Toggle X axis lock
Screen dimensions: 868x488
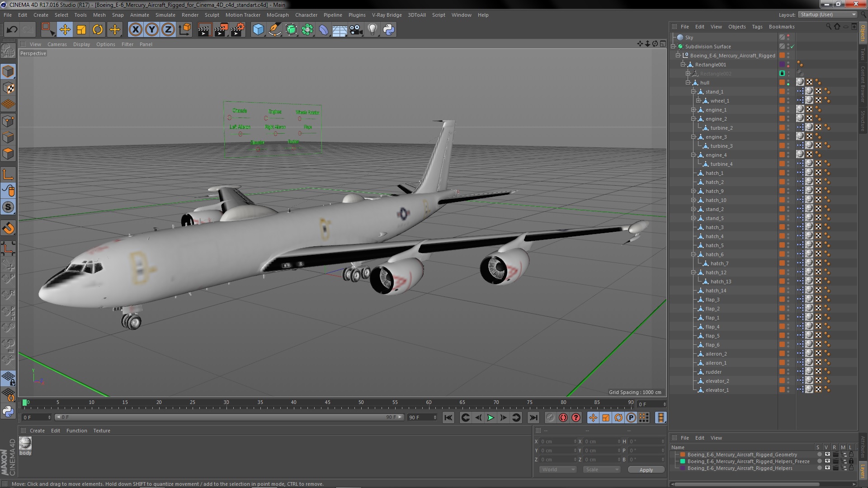click(x=135, y=30)
